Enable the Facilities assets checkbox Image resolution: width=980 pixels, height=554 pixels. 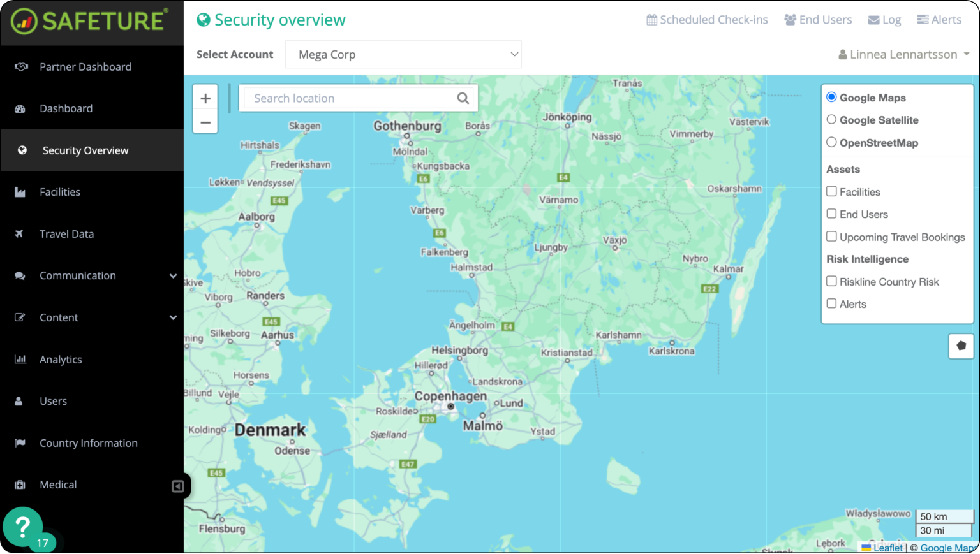pos(831,191)
